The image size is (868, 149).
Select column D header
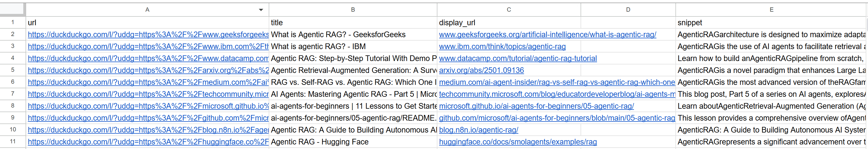point(628,10)
